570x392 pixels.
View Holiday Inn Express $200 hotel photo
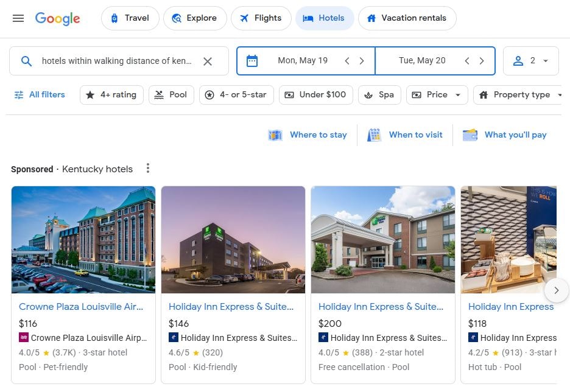383,240
